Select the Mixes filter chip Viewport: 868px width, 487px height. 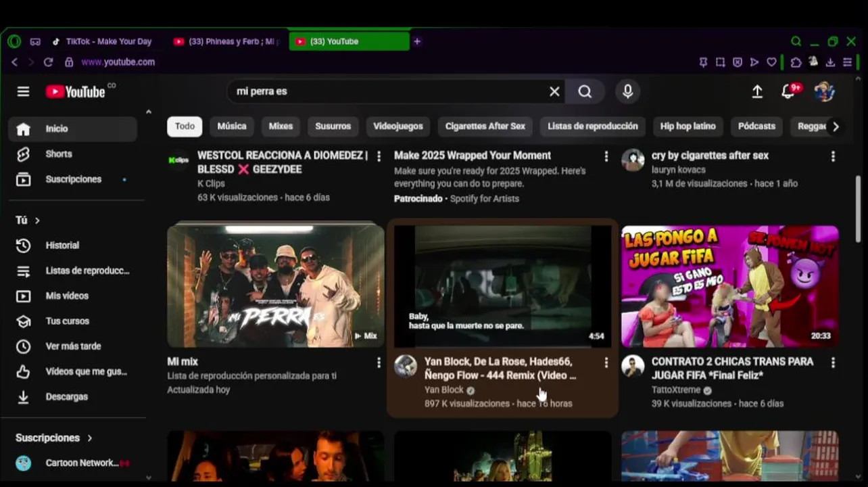[x=281, y=126]
